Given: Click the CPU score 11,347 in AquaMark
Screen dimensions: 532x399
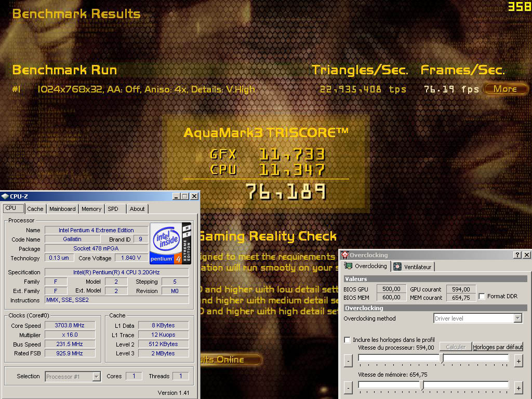Looking at the screenshot, I should [292, 170].
